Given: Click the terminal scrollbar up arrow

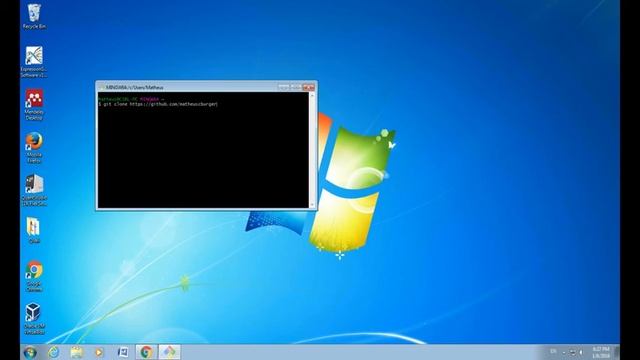Looking at the screenshot, I should pos(313,95).
